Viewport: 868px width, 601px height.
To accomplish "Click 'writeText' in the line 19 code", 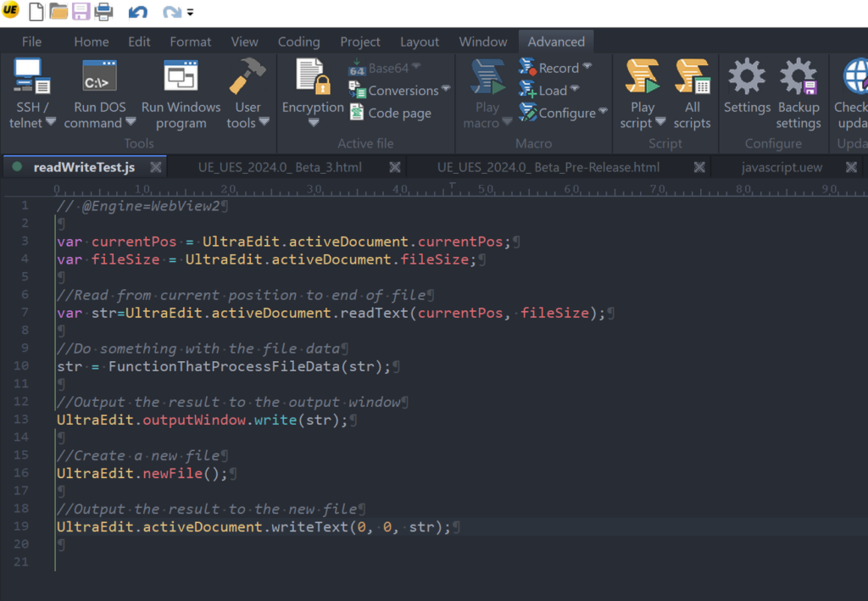I will [x=310, y=527].
